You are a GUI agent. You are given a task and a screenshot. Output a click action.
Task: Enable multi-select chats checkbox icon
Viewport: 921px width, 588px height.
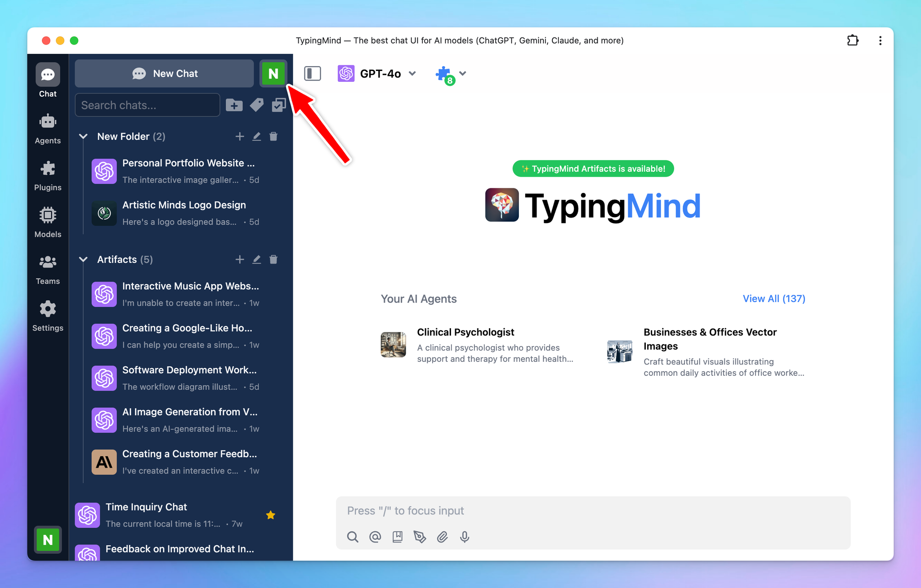pyautogui.click(x=279, y=105)
